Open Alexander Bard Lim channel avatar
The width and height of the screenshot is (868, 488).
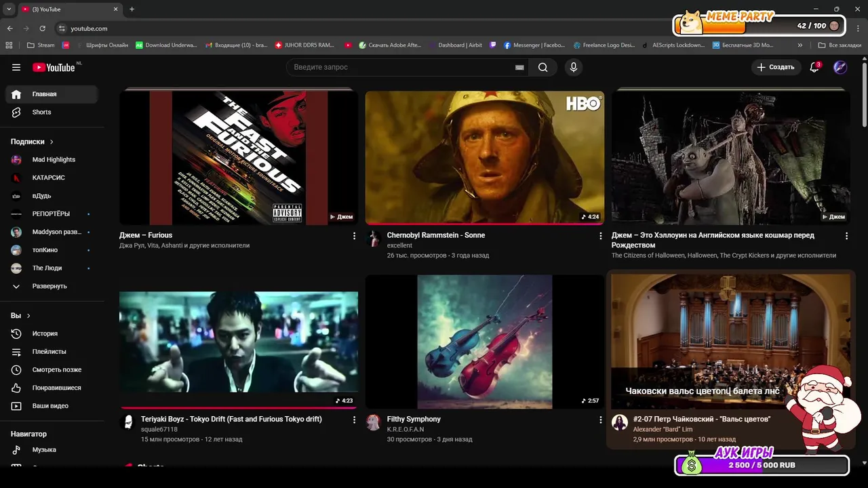620,422
